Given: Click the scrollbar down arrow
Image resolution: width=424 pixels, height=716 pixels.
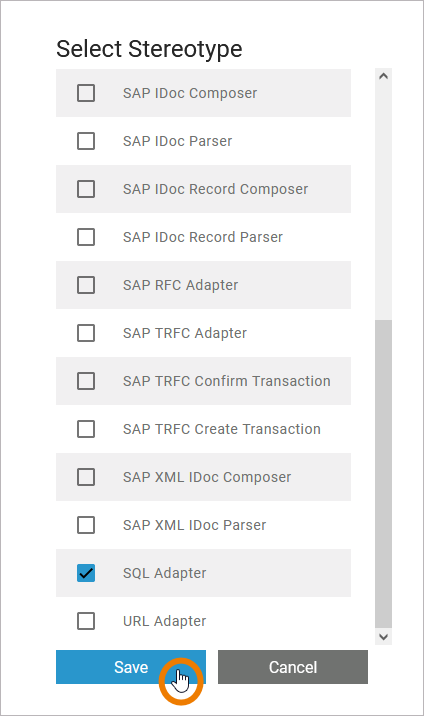Looking at the screenshot, I should tap(383, 637).
